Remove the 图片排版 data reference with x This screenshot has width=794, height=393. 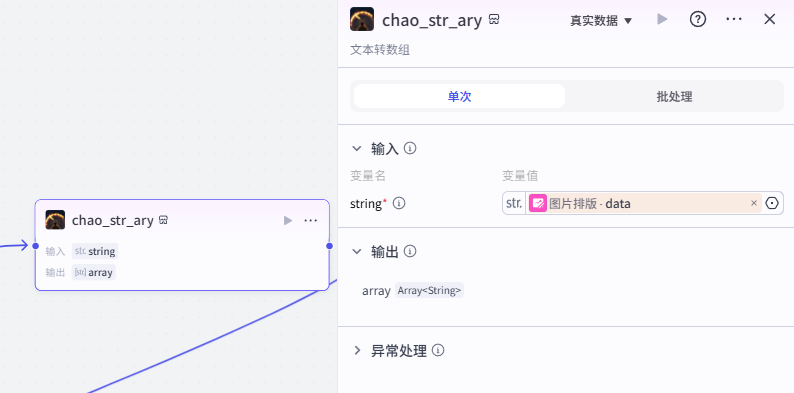[754, 203]
